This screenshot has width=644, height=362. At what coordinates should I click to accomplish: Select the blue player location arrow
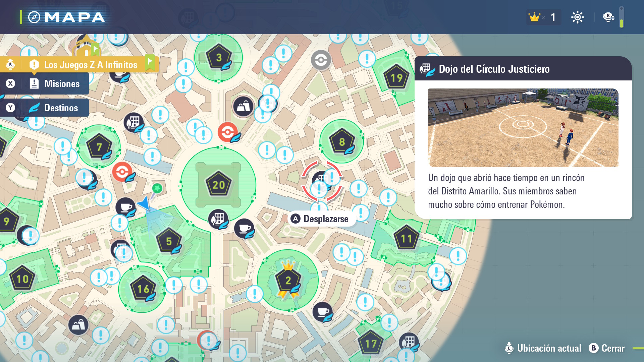144,203
